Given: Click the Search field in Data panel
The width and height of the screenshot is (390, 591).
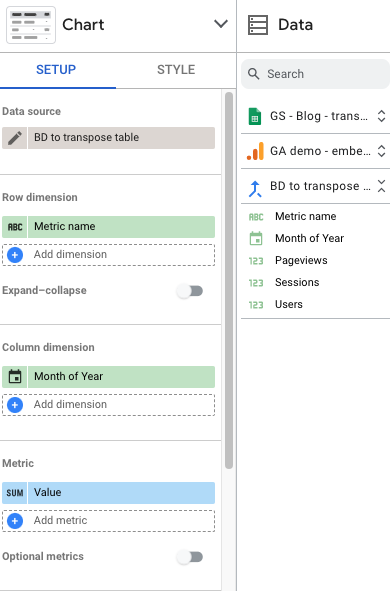Looking at the screenshot, I should point(315,74).
